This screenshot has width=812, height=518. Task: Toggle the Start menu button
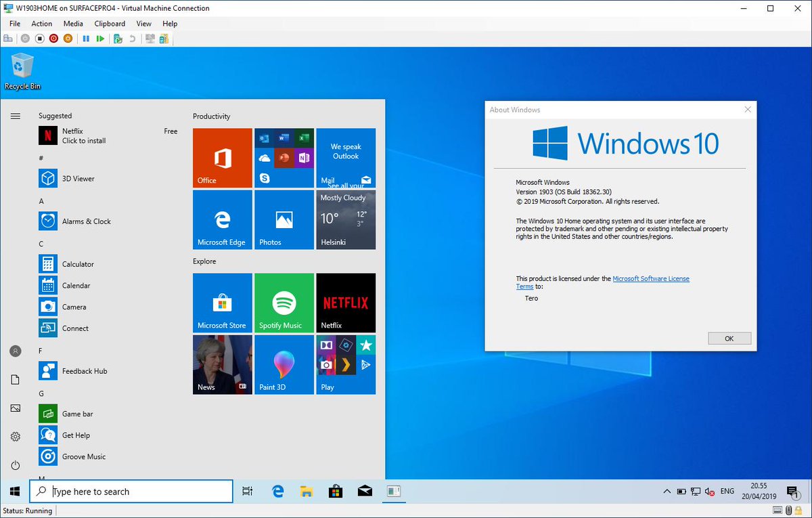point(15,492)
